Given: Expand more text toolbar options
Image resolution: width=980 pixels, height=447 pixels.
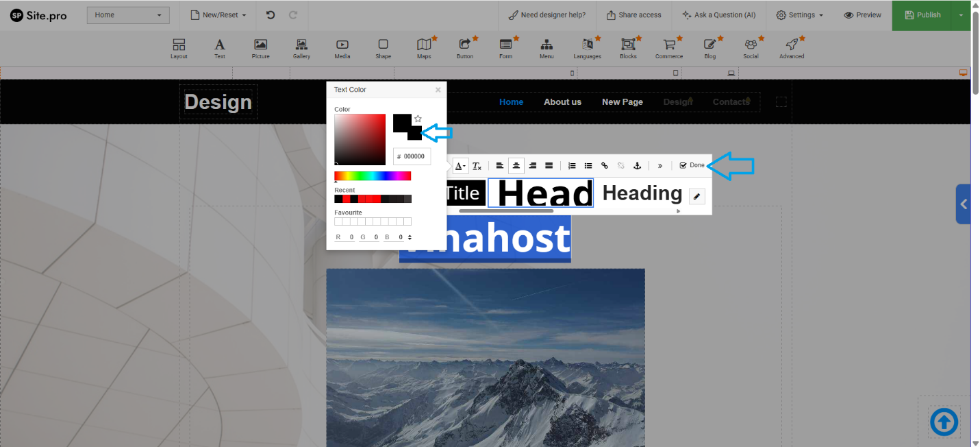Looking at the screenshot, I should click(659, 166).
